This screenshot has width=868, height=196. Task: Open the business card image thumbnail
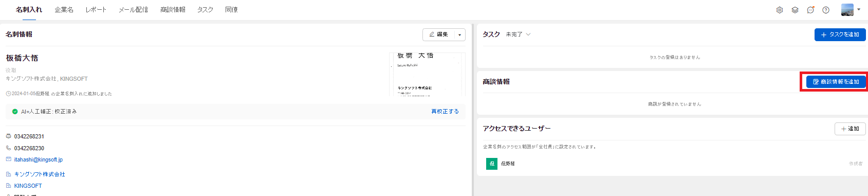428,75
